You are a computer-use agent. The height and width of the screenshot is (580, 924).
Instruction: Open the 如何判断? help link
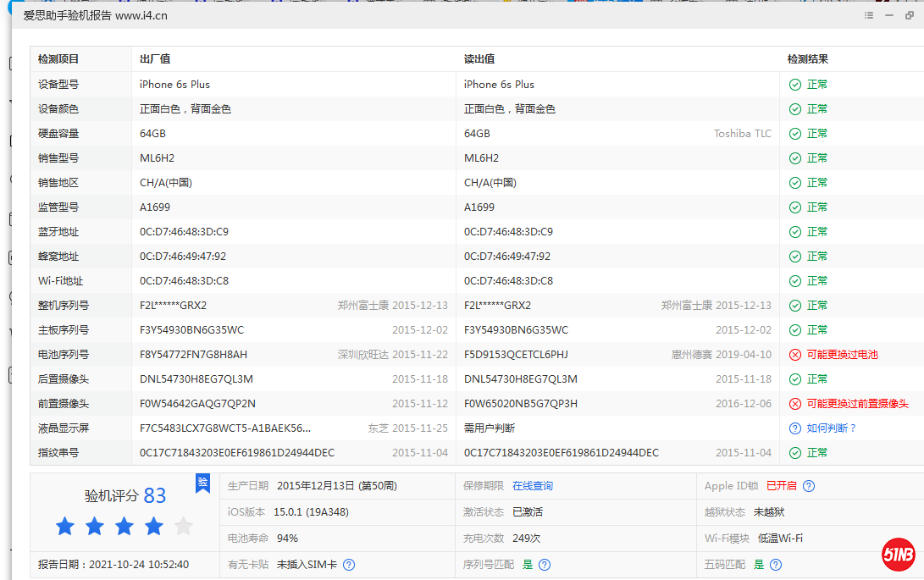(831, 428)
